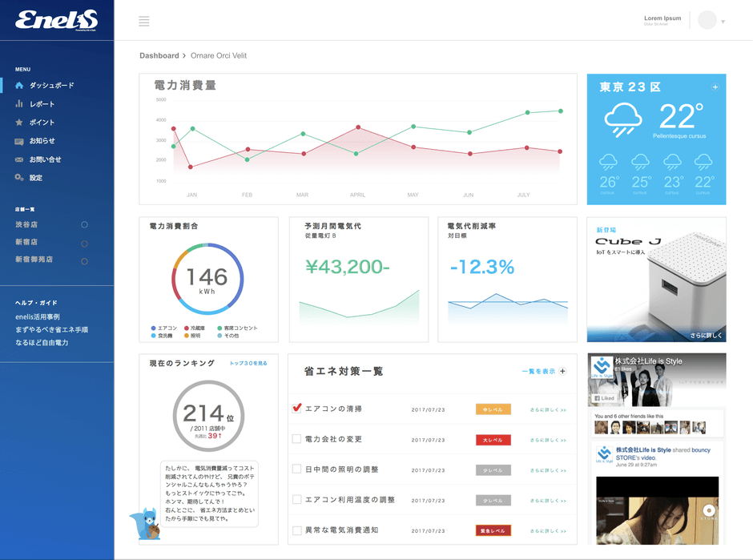753x560 pixels.
Task: Click the enelis活用事例 help link
Action: [x=38, y=317]
